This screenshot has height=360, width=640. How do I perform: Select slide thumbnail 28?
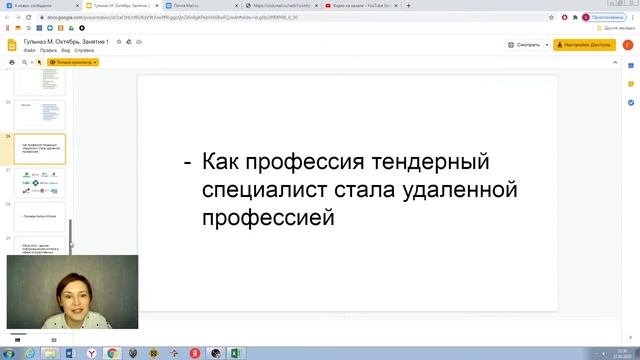pyautogui.click(x=40, y=217)
